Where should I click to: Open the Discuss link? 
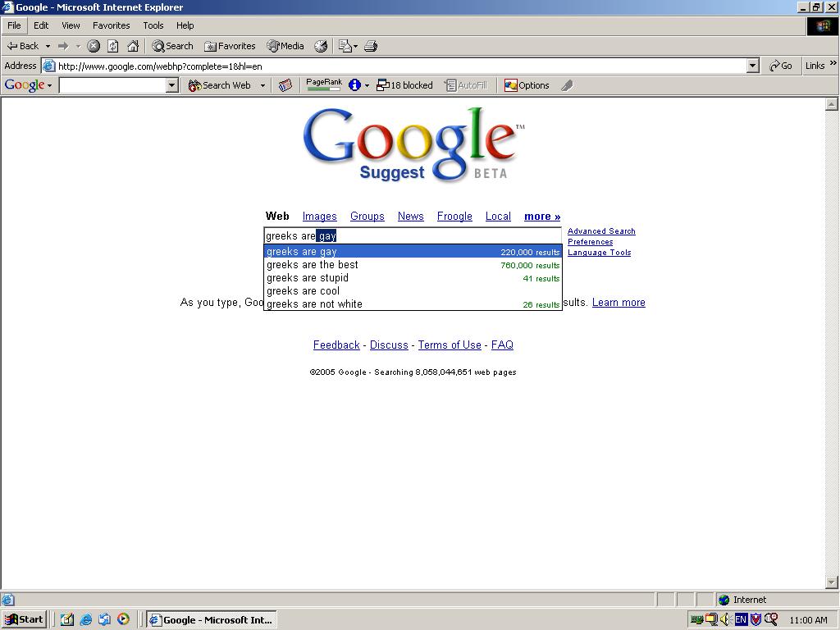[x=388, y=345]
